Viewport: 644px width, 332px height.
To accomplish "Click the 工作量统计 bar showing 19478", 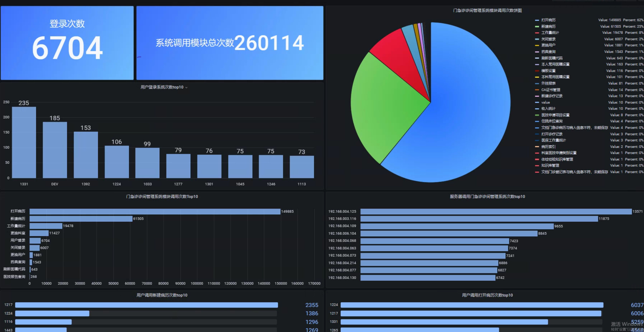I will tap(46, 226).
